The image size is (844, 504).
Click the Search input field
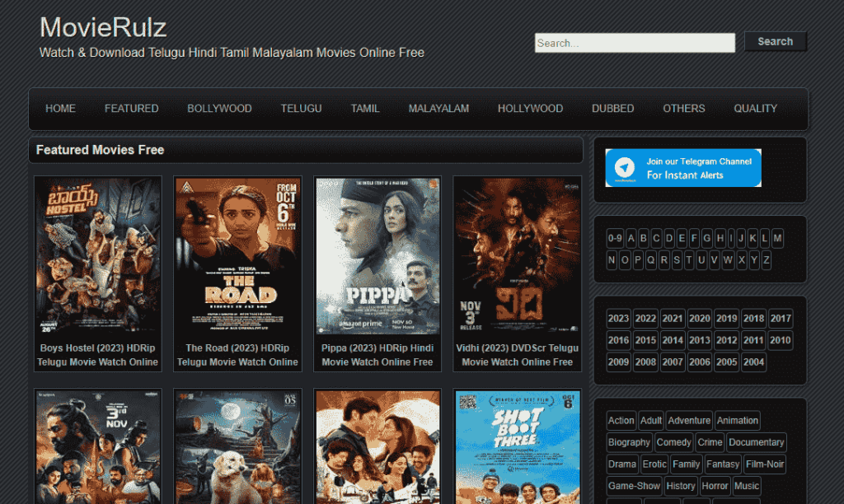[x=635, y=43]
